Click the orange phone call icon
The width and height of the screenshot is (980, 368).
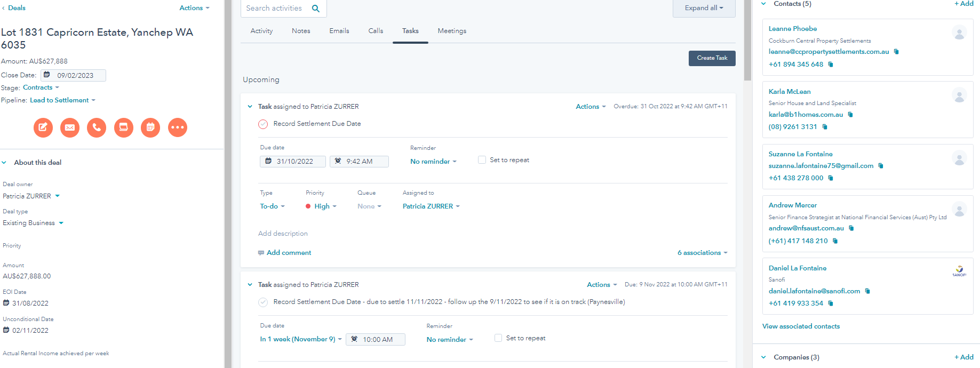(97, 127)
